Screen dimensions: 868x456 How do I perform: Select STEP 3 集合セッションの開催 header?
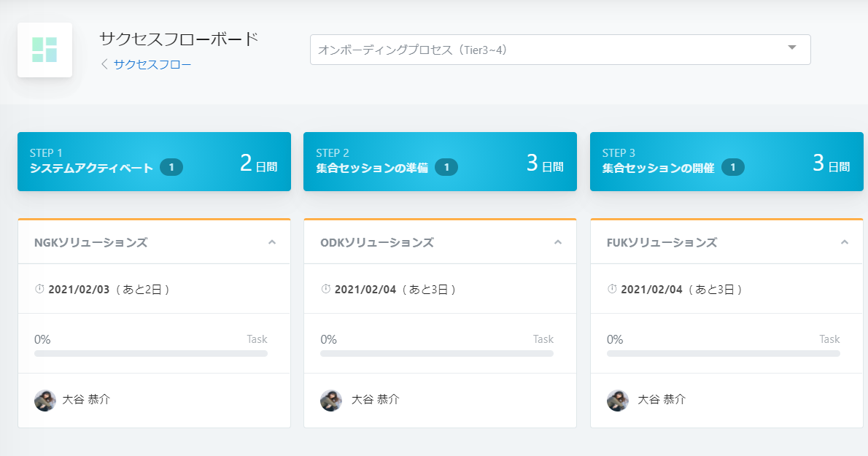coord(726,161)
